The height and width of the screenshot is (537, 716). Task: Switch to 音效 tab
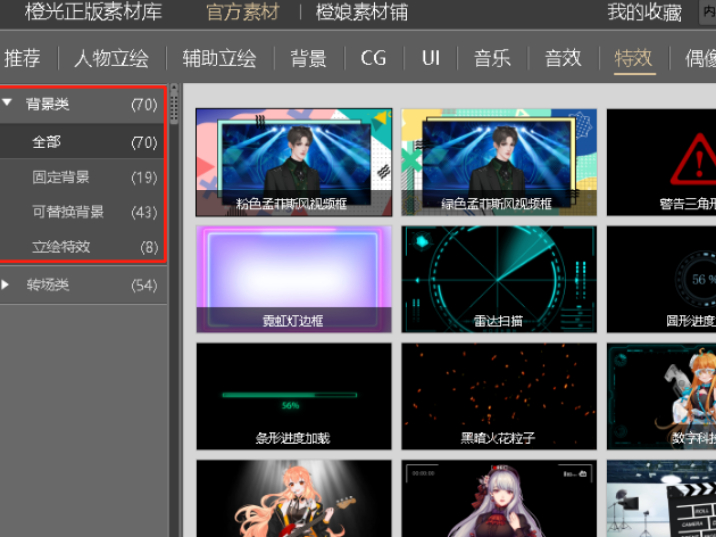(x=563, y=58)
